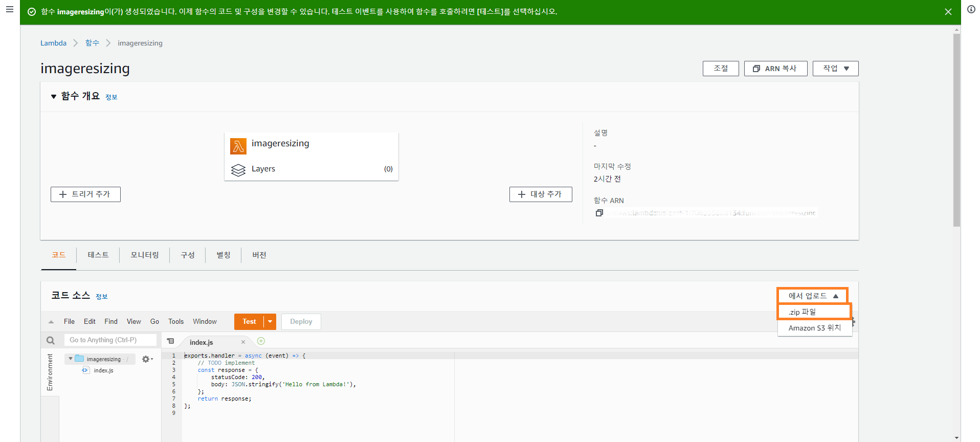Switch to the 별칭 tab
980x442 pixels.
click(x=223, y=255)
